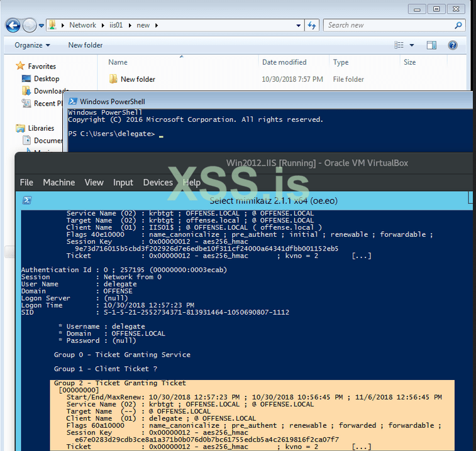
Task: Click the mimikatz window PowerShell icon
Action: 26,200
